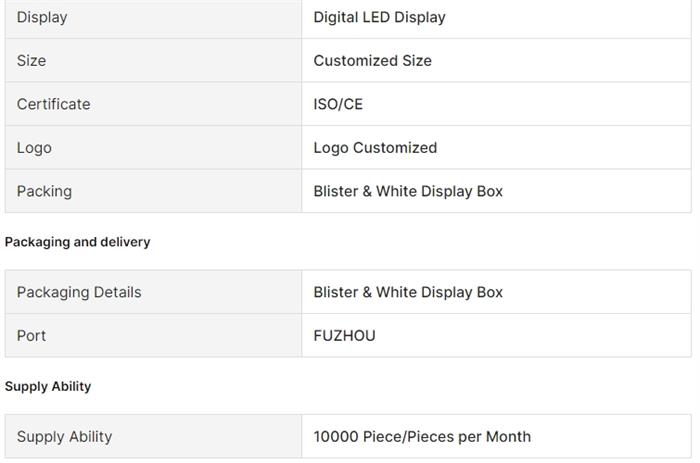This screenshot has width=700, height=463.
Task: Click the Packaging and delivery heading
Action: coord(78,242)
